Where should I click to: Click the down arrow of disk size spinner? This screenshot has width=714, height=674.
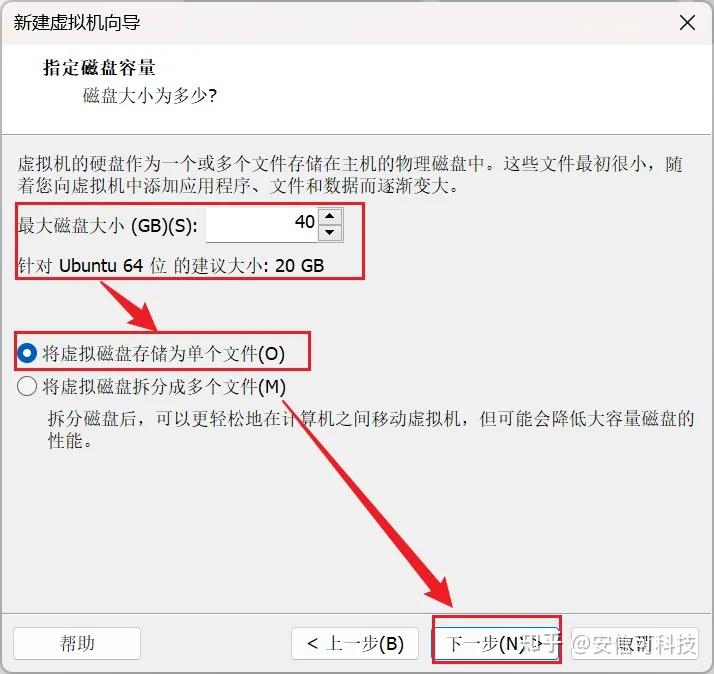(330, 233)
